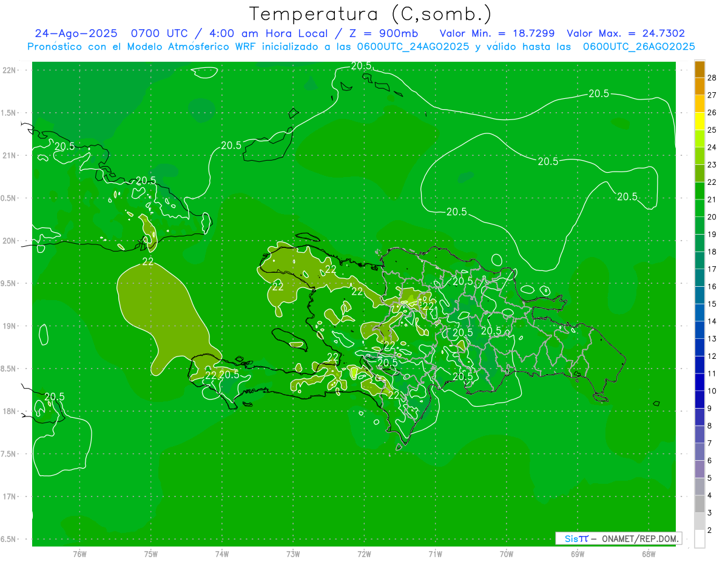Click the longitude label "72W"
The height and width of the screenshot is (562, 728).
[x=364, y=554]
